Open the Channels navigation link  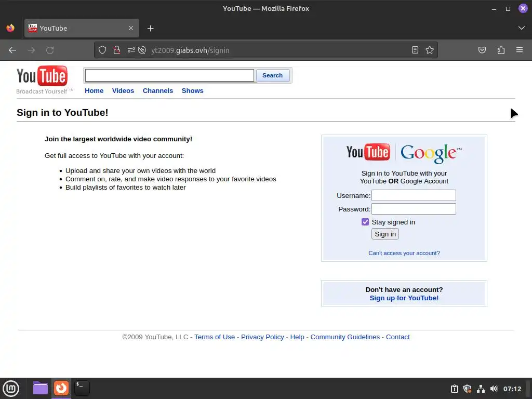[x=158, y=90]
